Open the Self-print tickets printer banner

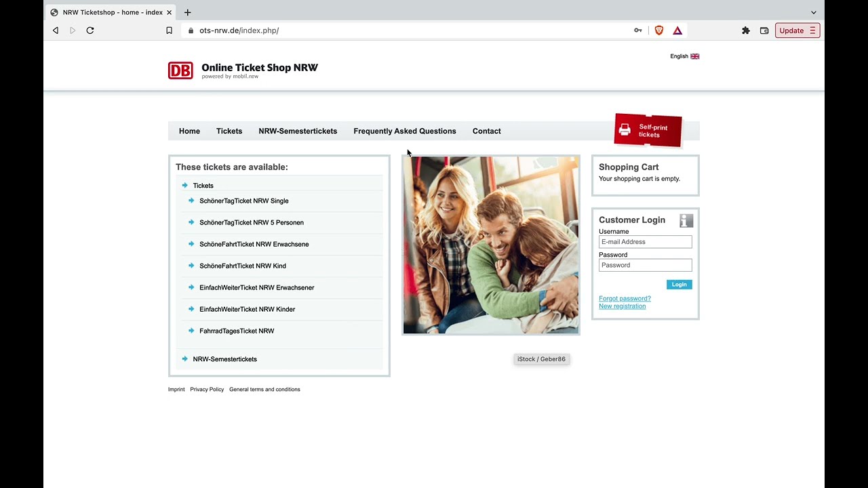[x=648, y=130]
